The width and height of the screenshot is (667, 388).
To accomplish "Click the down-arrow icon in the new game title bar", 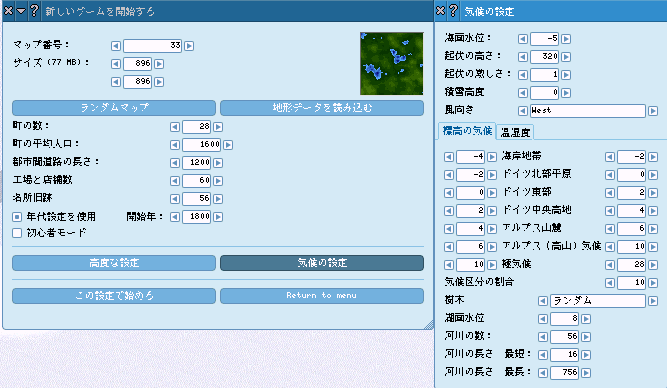I will coord(21,10).
